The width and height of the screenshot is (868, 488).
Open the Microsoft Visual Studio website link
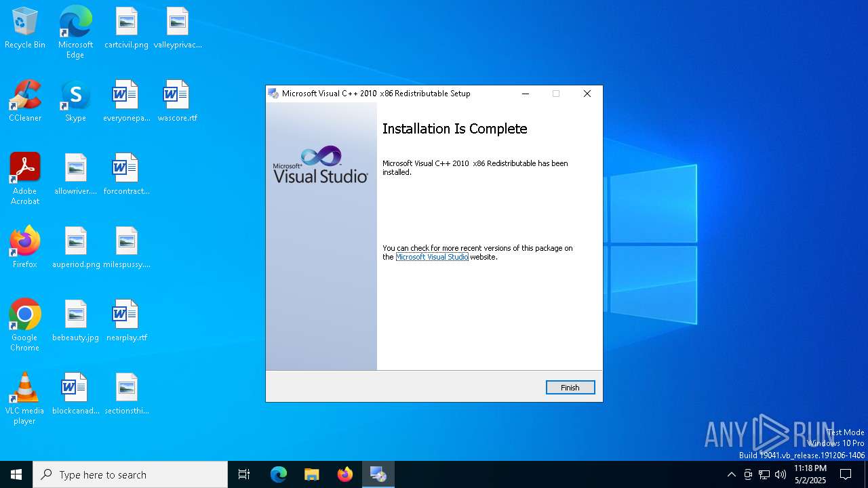click(x=432, y=257)
